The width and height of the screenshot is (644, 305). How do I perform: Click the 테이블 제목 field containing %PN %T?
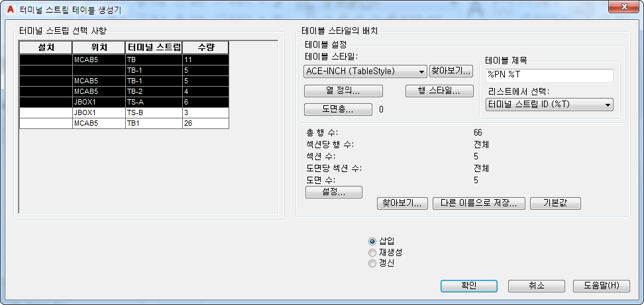click(549, 75)
